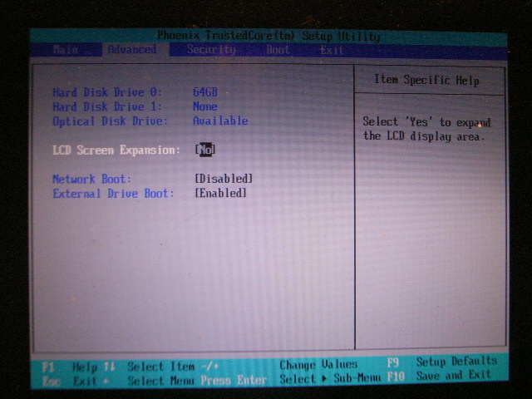Open the Exit tab
The height and width of the screenshot is (399, 532).
pyautogui.click(x=332, y=50)
